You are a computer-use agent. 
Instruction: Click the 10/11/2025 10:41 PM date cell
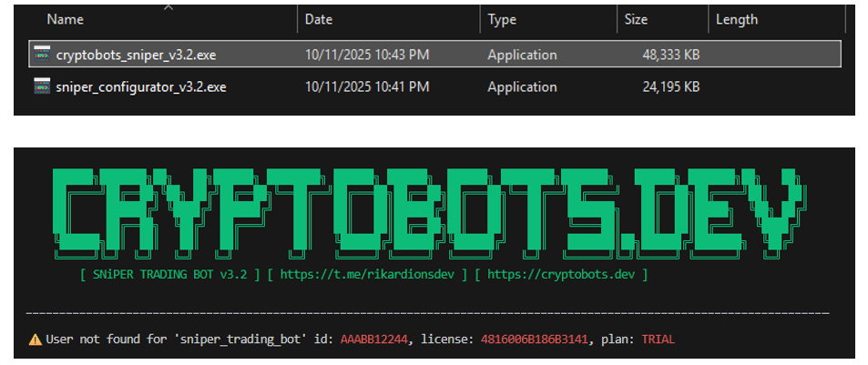click(x=367, y=87)
